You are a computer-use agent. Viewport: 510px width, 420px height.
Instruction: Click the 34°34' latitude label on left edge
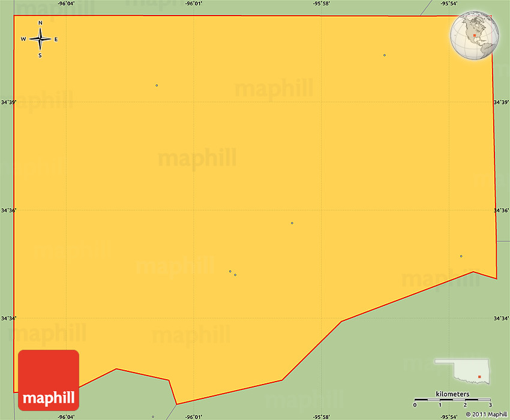click(x=8, y=318)
